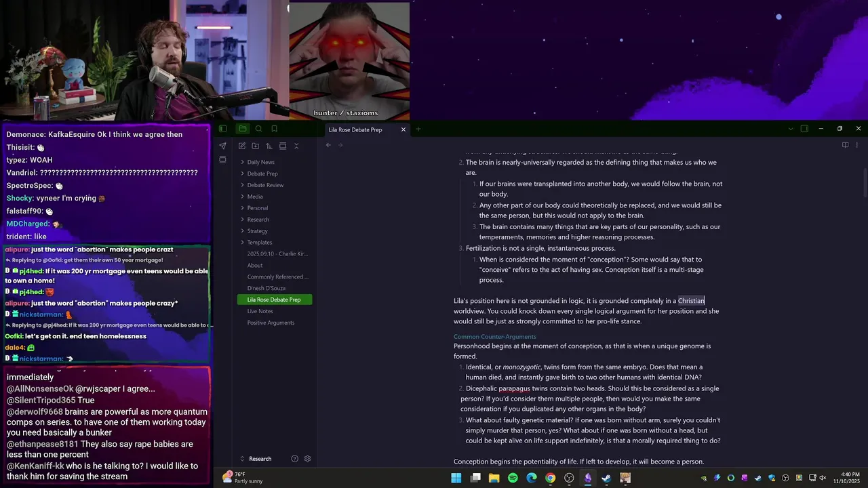This screenshot has width=868, height=488.
Task: Click the highlighted word Christian
Action: (691, 301)
